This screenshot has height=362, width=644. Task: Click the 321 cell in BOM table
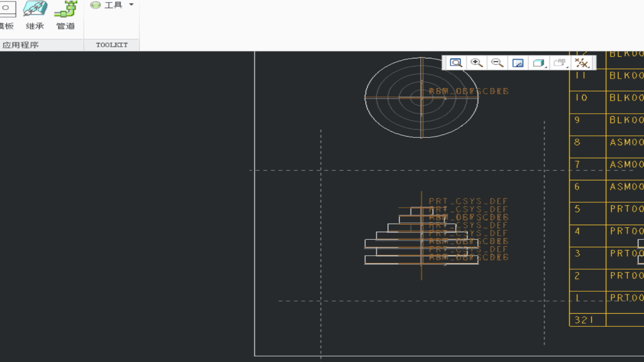click(588, 320)
